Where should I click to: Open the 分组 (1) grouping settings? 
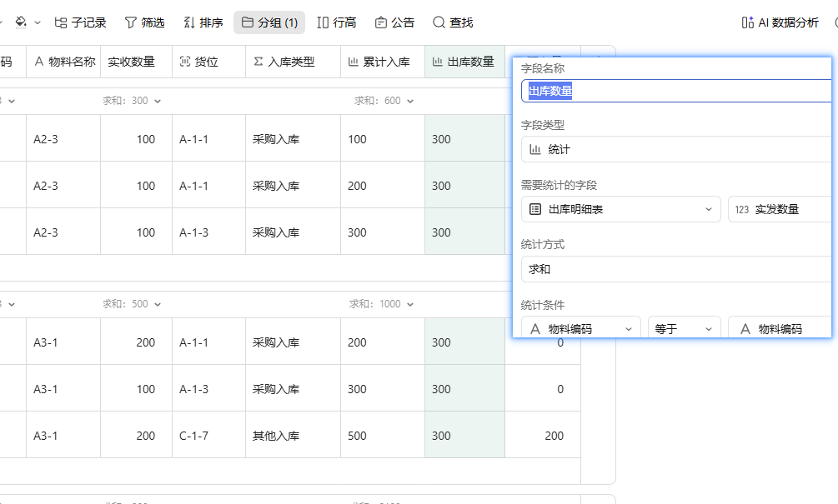[269, 22]
